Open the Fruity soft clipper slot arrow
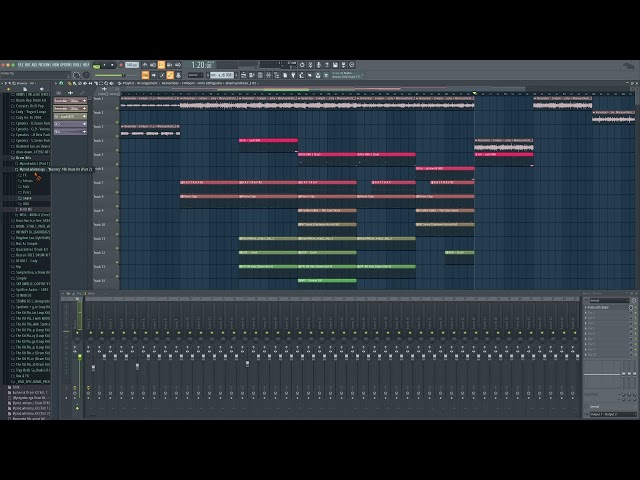The width and height of the screenshot is (640, 480). pyautogui.click(x=586, y=307)
